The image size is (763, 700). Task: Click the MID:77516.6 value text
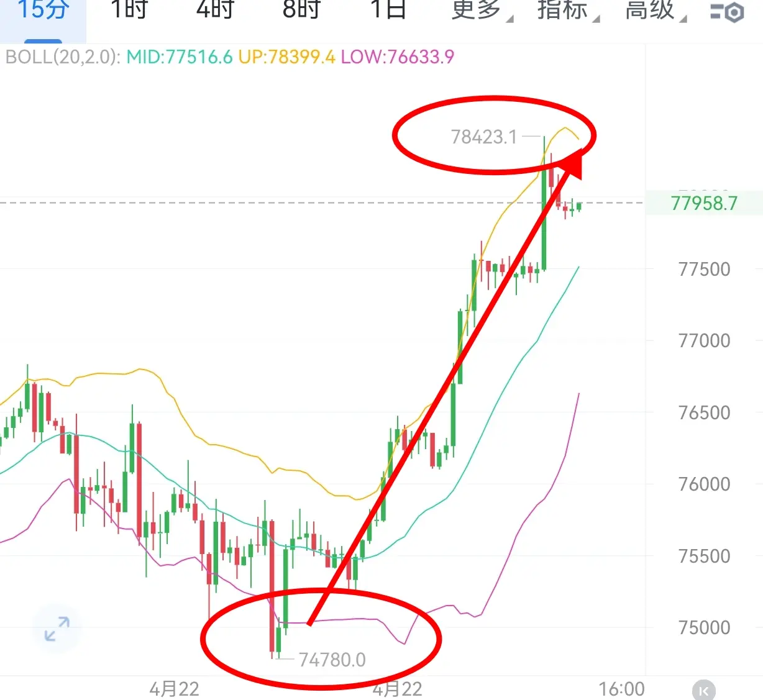[x=180, y=57]
